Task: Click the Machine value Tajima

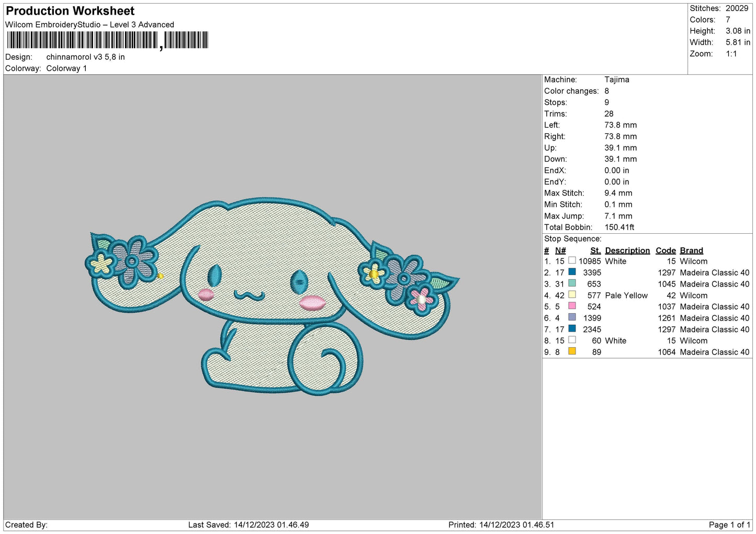Action: coord(617,79)
